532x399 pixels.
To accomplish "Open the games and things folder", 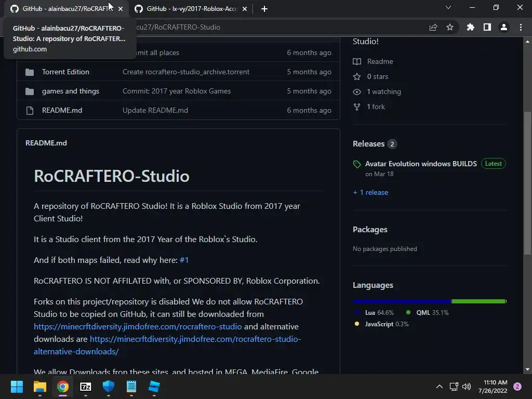I will point(71,91).
